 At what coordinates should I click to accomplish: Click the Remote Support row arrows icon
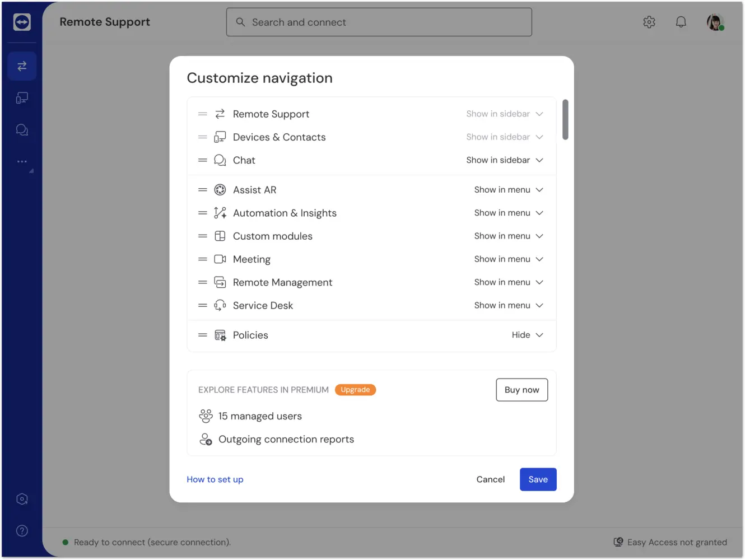point(220,114)
